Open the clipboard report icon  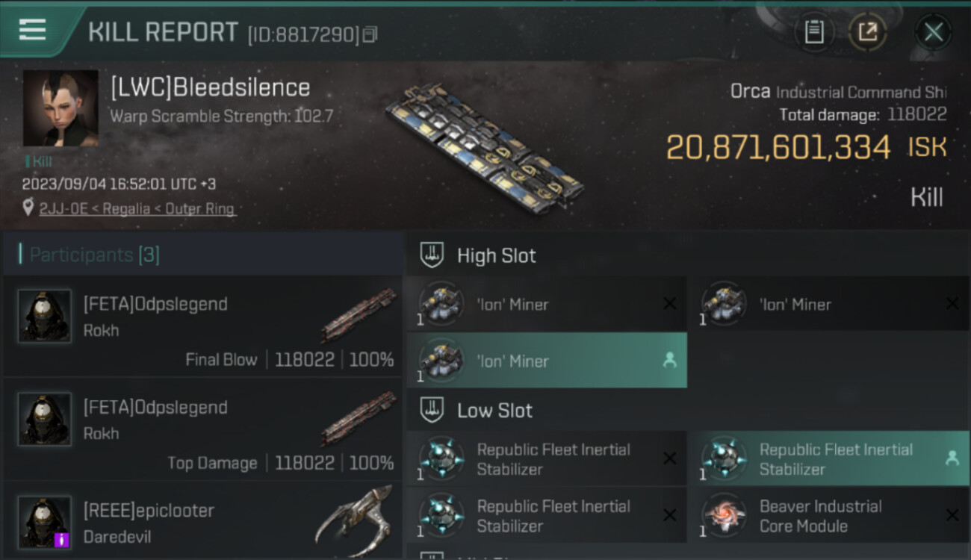click(814, 32)
